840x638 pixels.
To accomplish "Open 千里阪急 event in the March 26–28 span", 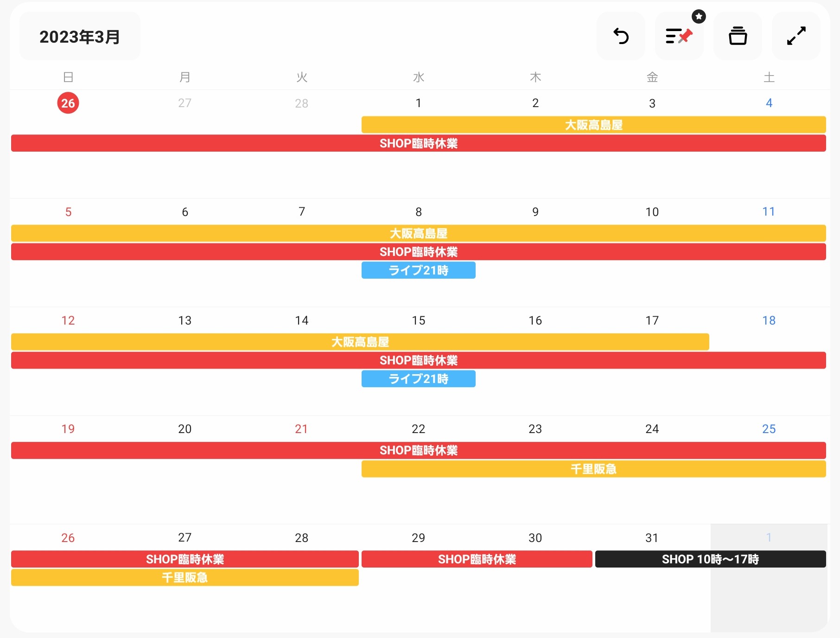I will (185, 577).
